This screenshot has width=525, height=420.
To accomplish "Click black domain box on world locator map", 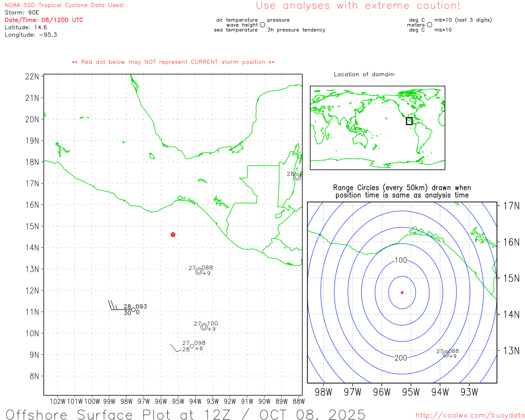I will click(409, 121).
